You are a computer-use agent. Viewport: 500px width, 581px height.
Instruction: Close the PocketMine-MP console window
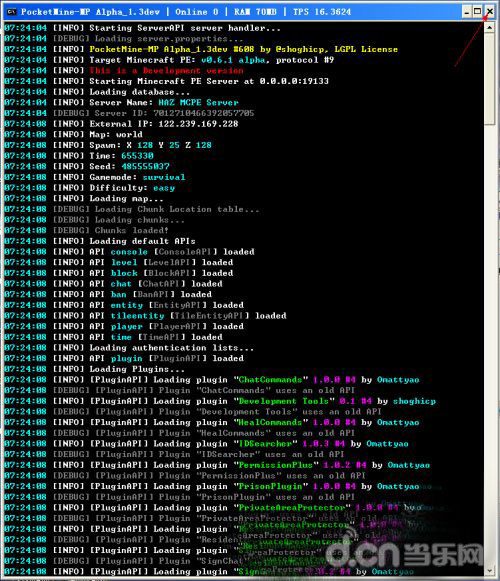tap(490, 12)
